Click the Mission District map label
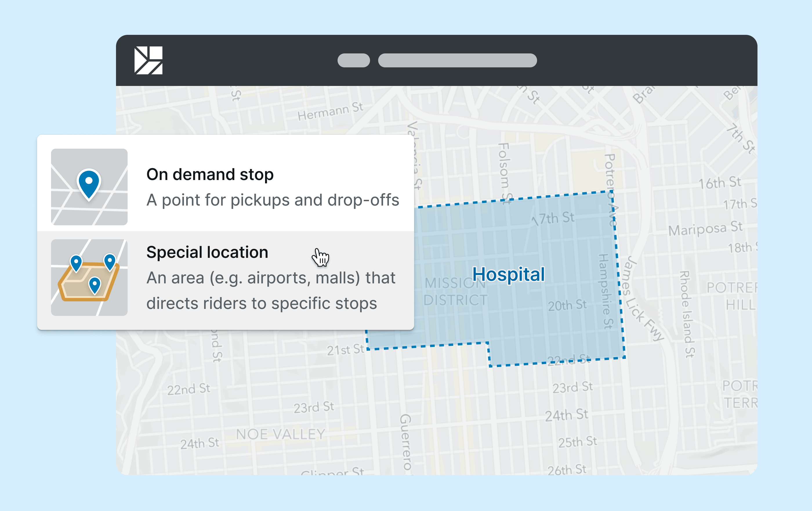Screen dimensions: 812x511 tap(455, 291)
